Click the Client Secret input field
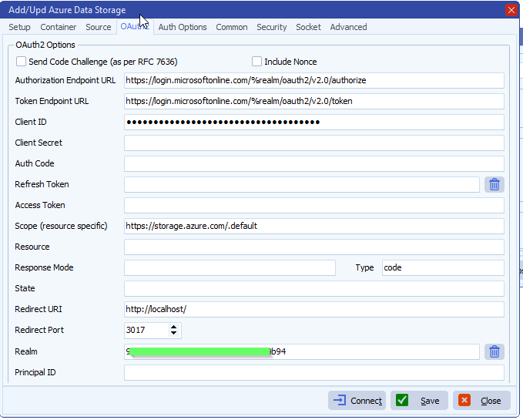The width and height of the screenshot is (523, 420). [x=313, y=143]
